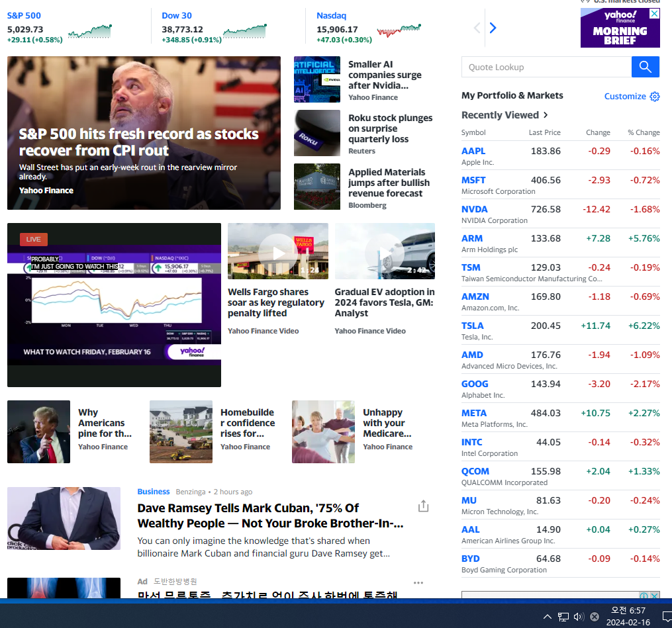Click ARM percent change +5.76%
Screen dimensions: 672x628
pyautogui.click(x=644, y=238)
